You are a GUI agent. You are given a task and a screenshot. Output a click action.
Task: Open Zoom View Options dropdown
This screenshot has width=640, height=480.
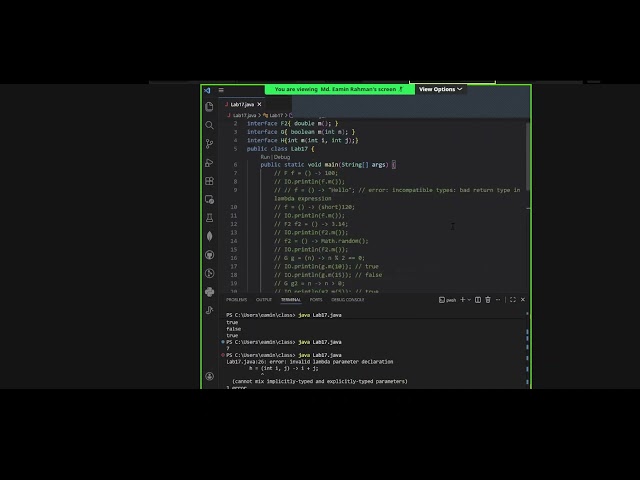click(x=440, y=89)
